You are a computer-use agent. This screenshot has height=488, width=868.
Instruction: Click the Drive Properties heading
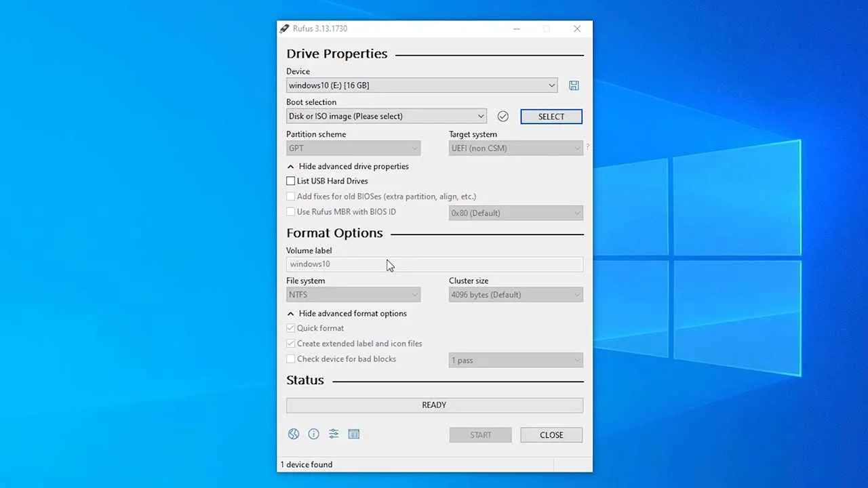(337, 54)
